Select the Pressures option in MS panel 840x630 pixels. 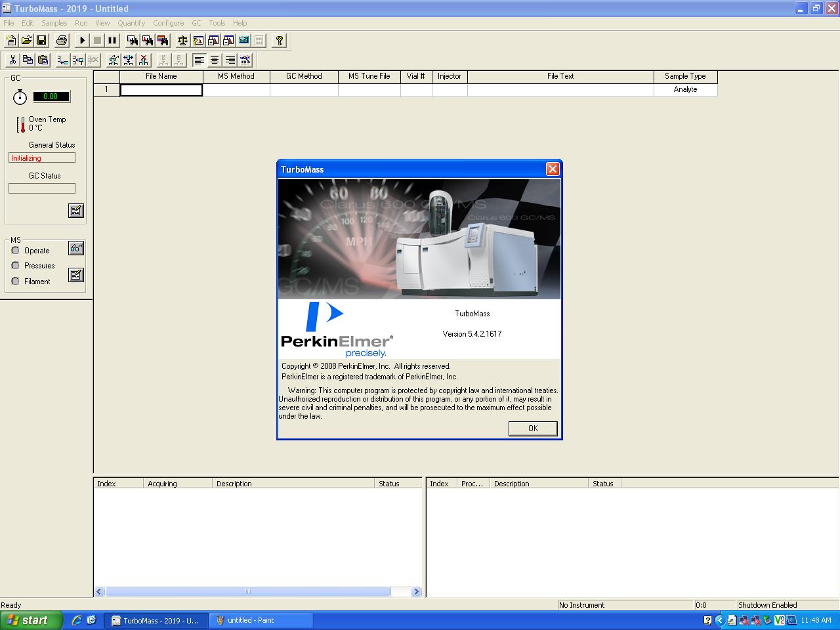[x=14, y=265]
